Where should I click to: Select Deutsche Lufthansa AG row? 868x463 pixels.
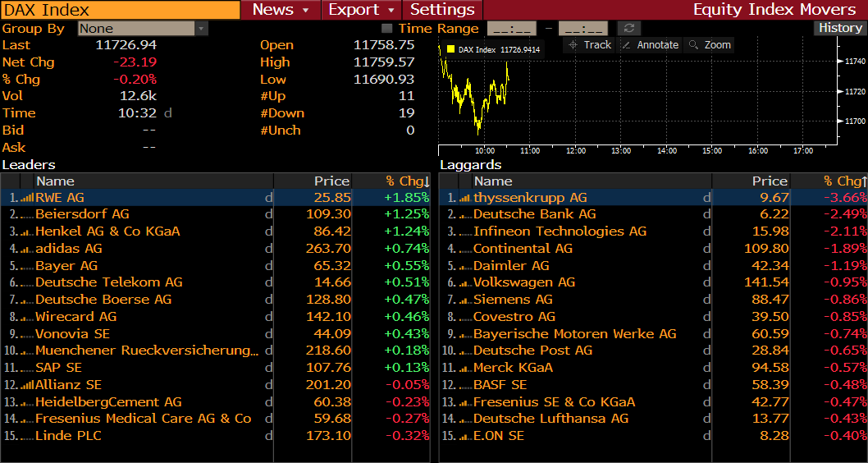coord(653,419)
